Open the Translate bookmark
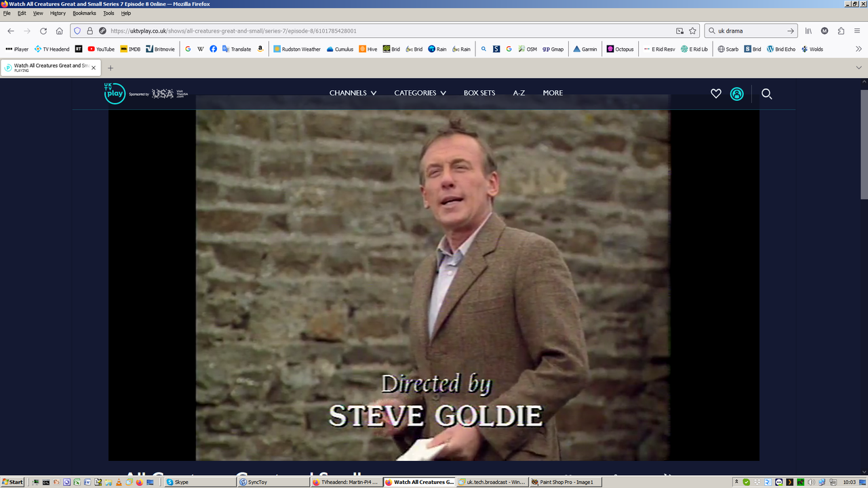Screen dimensions: 868x488 point(236,49)
